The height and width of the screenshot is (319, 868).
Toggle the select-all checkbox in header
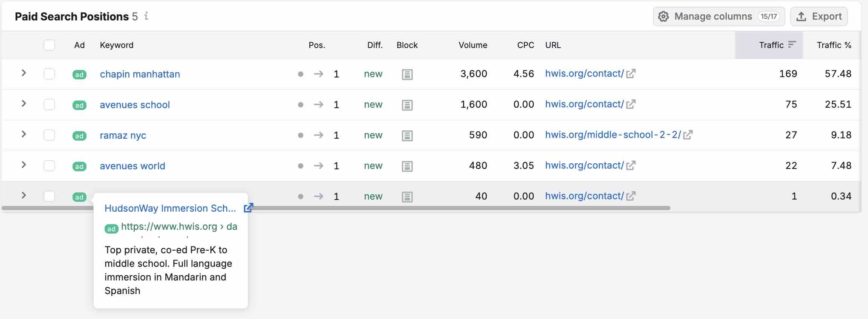point(49,45)
